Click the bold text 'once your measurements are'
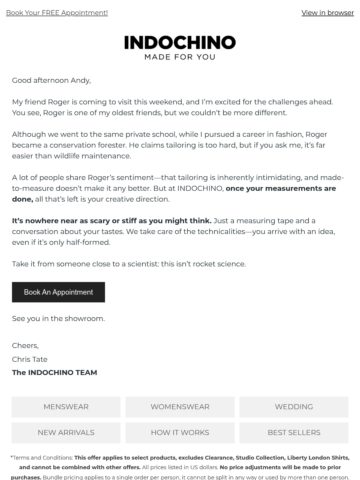360x480 pixels. pos(281,188)
